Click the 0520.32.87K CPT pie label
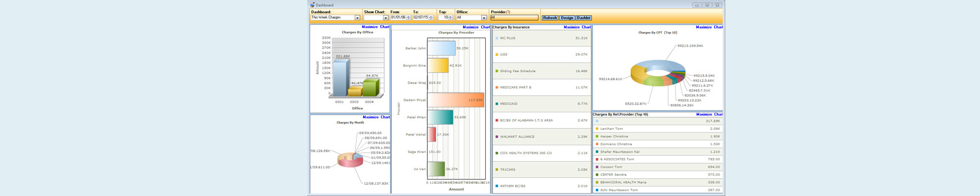980x196 pixels. point(636,104)
